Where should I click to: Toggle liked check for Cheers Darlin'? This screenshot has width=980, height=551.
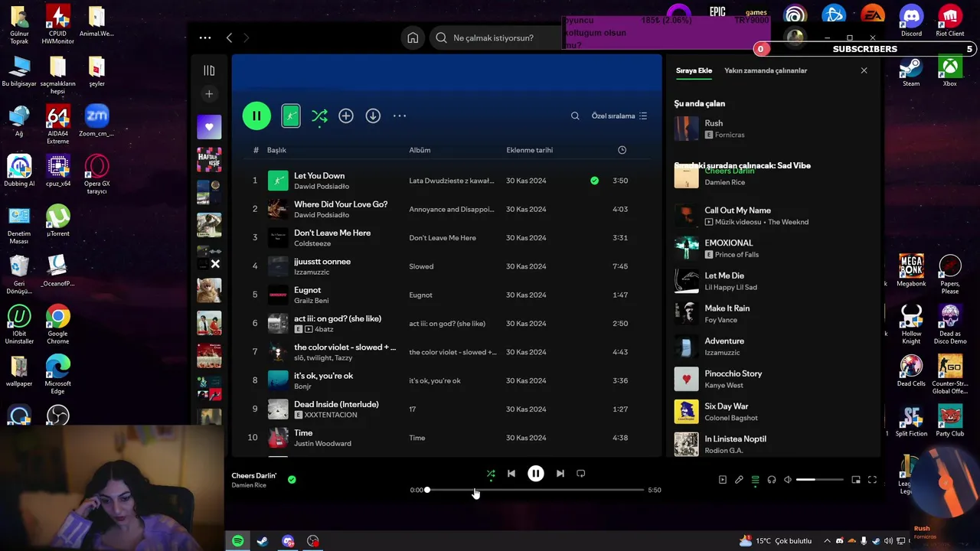(x=292, y=480)
